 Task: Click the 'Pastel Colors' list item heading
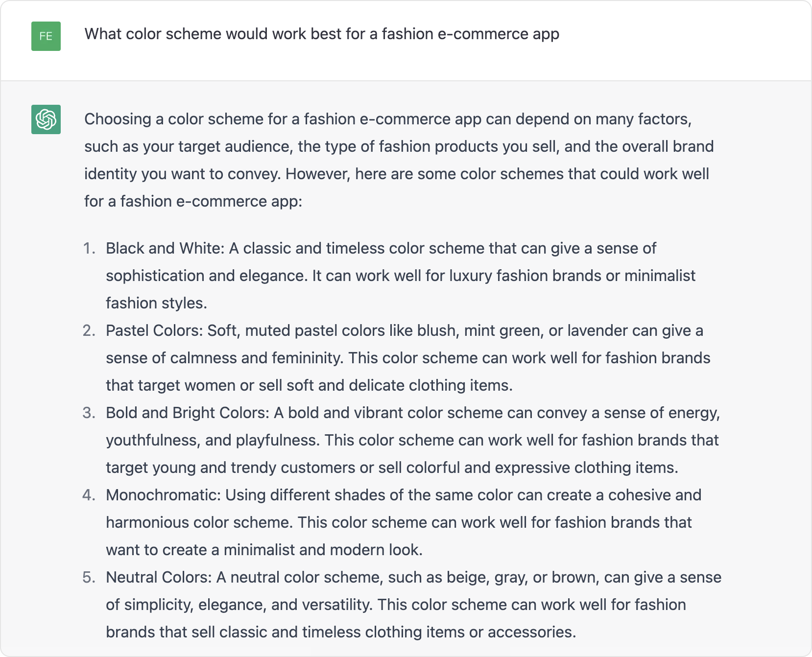[x=154, y=330]
